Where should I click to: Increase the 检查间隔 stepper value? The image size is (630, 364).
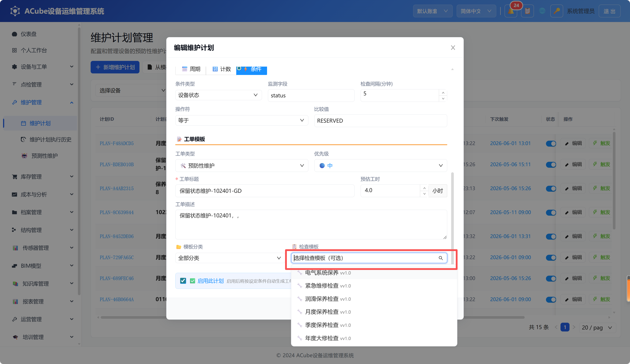tap(443, 93)
